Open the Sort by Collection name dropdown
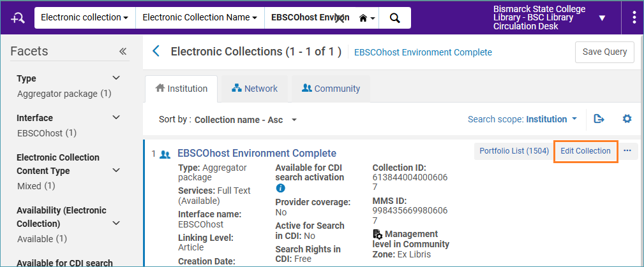 pyautogui.click(x=246, y=120)
